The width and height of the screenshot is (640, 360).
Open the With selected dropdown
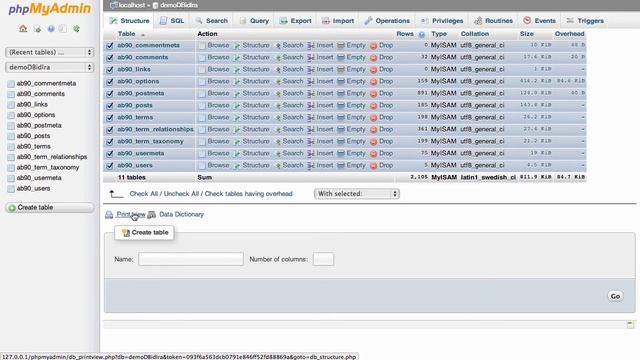coord(356,194)
